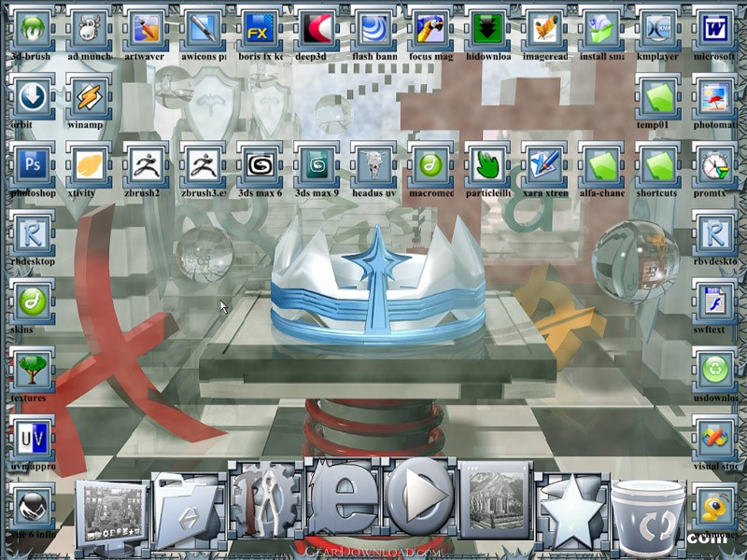Open the pictures dock icon
The height and width of the screenshot is (560, 747).
496,499
